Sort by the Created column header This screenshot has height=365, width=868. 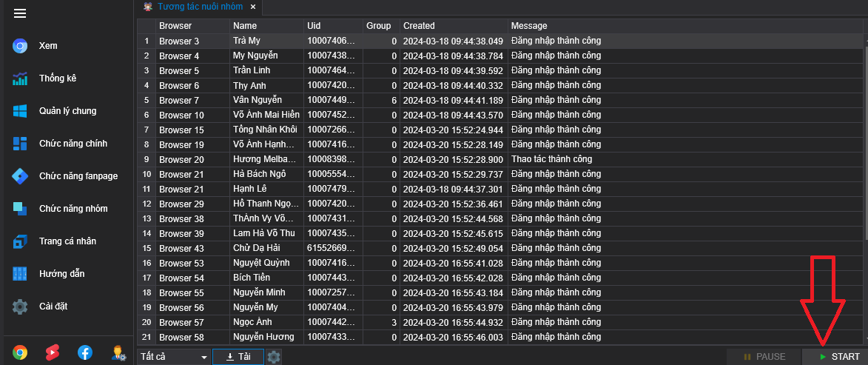[453, 26]
